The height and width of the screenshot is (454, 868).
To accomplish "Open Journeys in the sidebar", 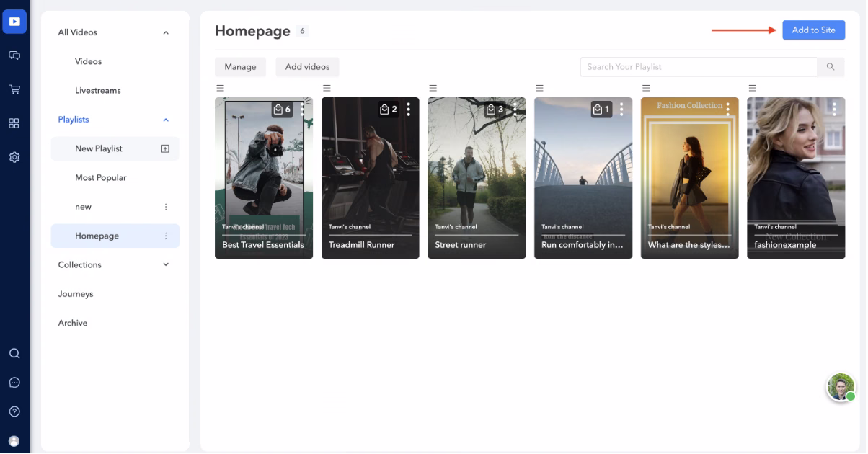I will (76, 294).
